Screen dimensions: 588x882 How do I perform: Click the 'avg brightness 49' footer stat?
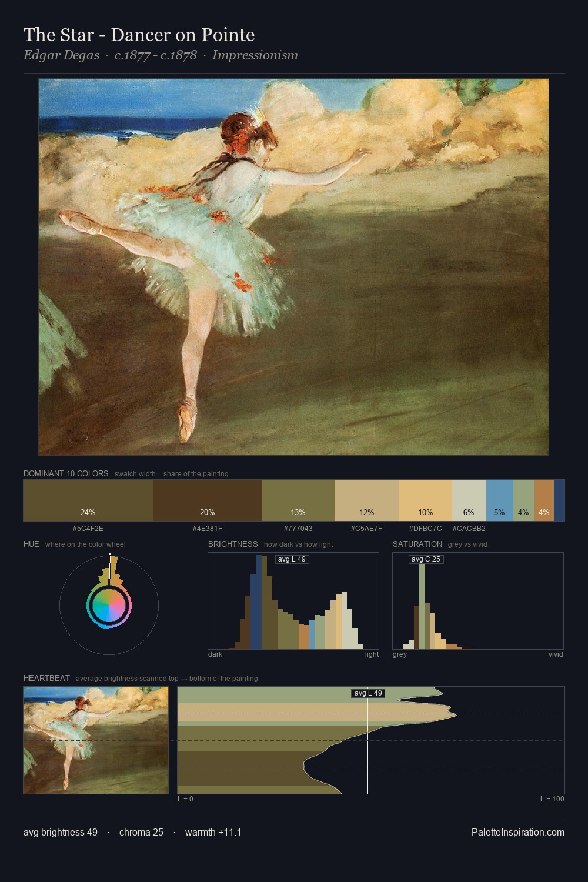61,833
